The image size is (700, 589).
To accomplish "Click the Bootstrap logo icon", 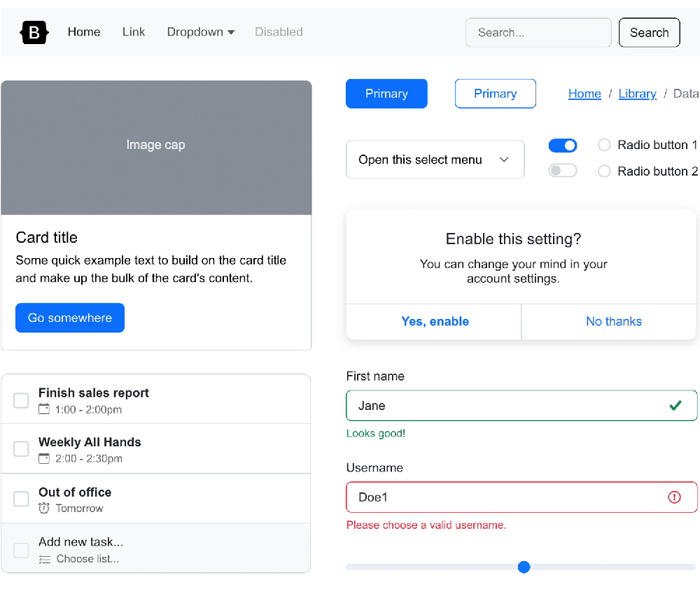I will 34,32.
